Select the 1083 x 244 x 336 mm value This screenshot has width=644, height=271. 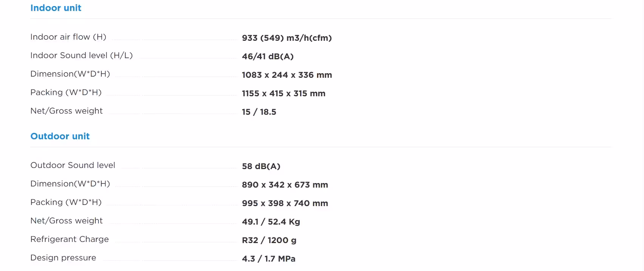point(287,75)
